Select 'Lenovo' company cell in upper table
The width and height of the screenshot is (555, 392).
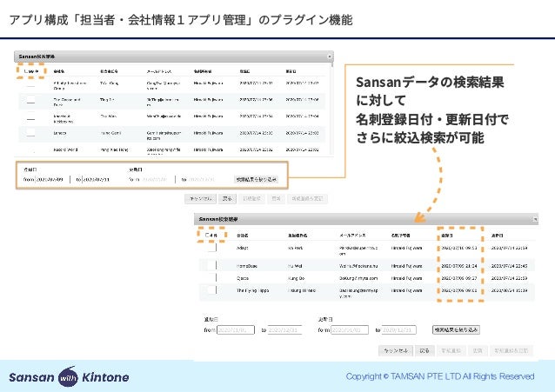pyautogui.click(x=60, y=133)
